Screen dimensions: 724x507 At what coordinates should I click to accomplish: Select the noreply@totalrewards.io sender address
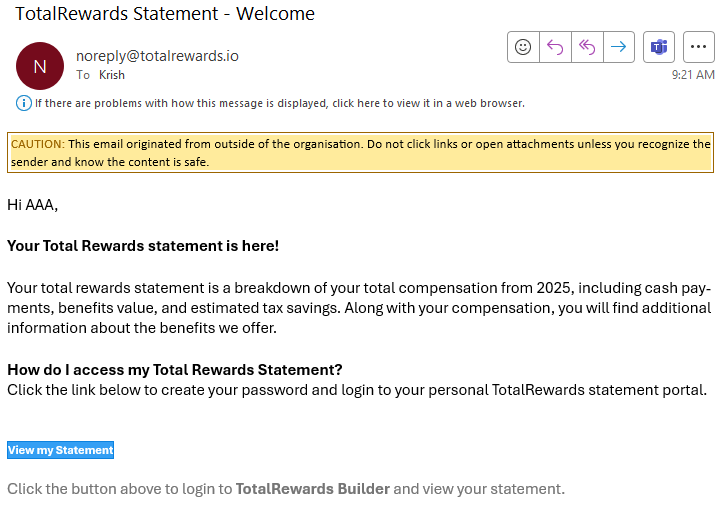(x=157, y=56)
